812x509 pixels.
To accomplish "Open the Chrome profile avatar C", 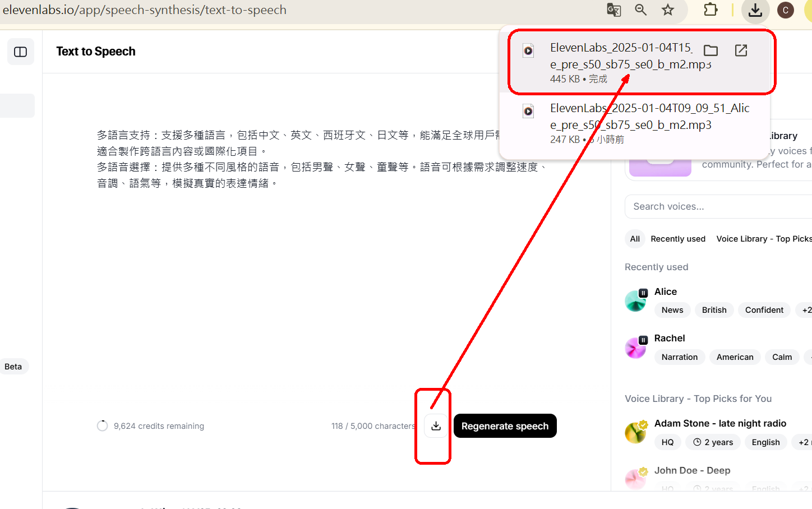I will 785,10.
